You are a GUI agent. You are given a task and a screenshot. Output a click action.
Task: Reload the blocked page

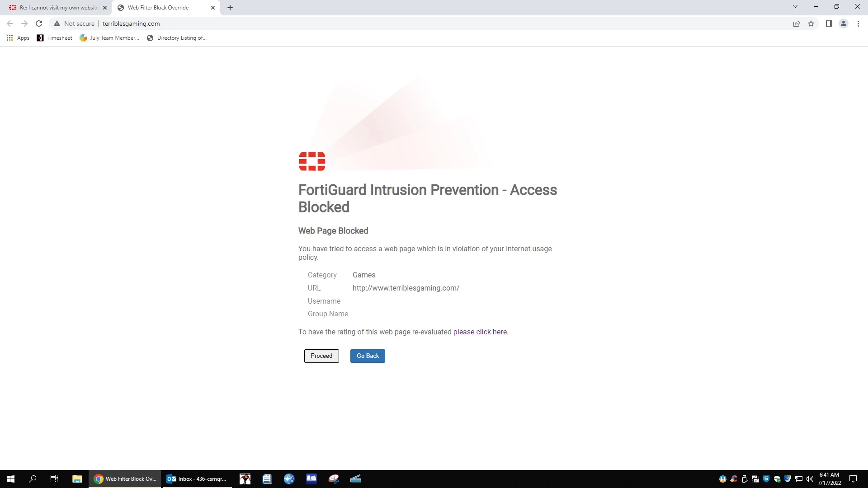click(x=39, y=23)
